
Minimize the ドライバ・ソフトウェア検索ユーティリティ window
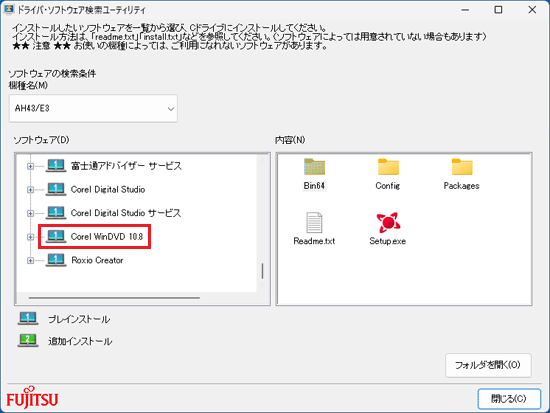[x=465, y=10]
